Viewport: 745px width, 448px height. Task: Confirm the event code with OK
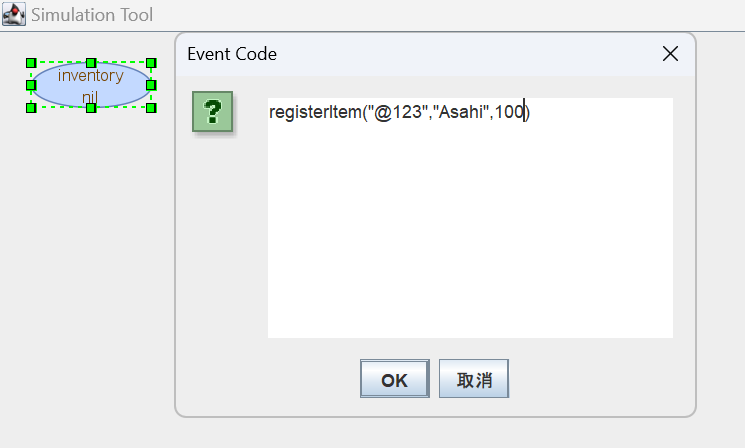point(394,380)
